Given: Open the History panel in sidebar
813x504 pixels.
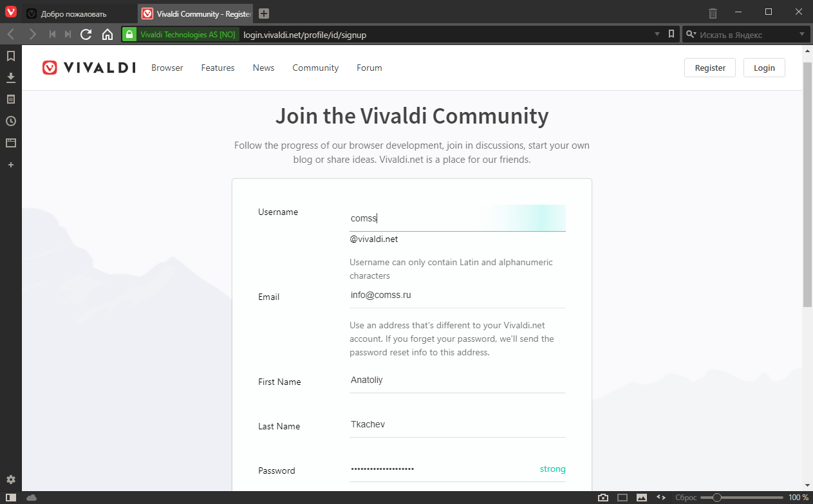Looking at the screenshot, I should click(x=11, y=121).
